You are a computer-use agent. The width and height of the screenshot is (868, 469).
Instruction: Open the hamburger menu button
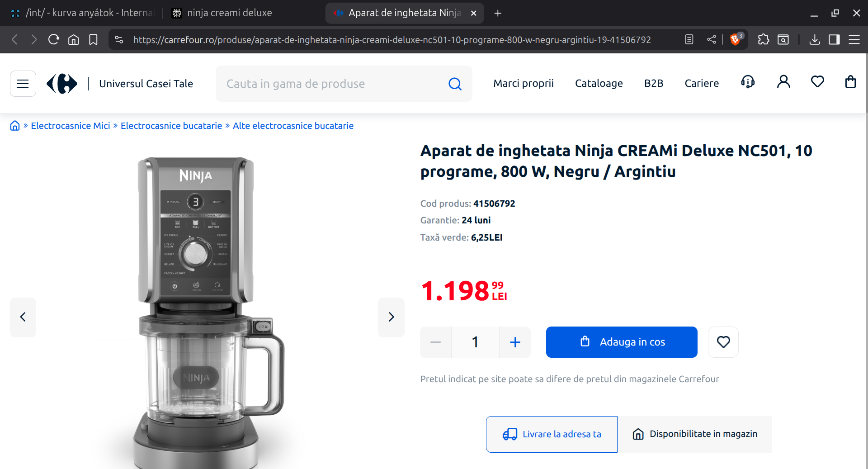point(23,84)
